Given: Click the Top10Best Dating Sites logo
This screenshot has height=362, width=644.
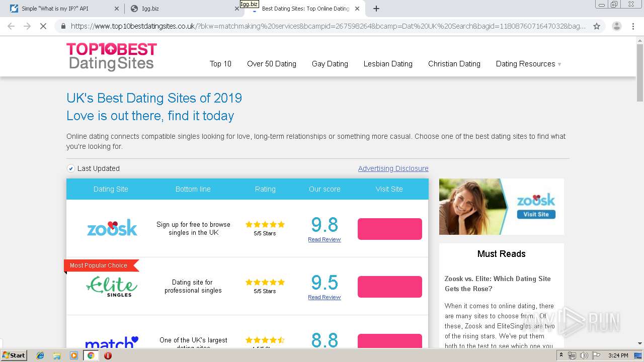Looking at the screenshot, I should tap(112, 56).
